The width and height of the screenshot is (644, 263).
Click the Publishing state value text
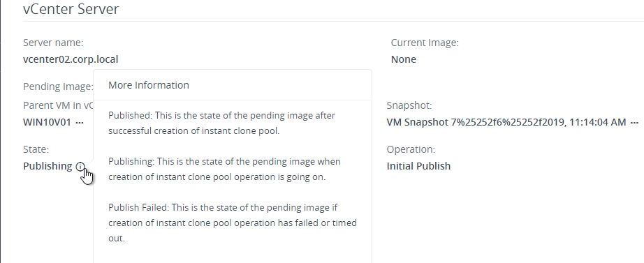(x=47, y=166)
